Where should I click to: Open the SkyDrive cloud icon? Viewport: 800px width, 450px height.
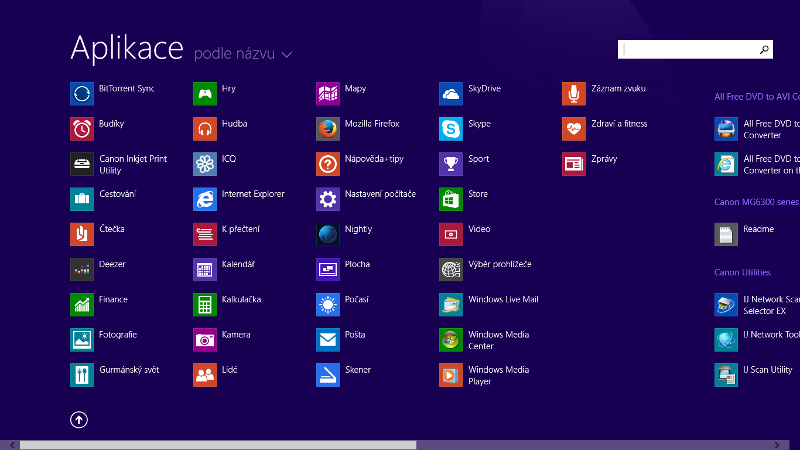tap(450, 94)
